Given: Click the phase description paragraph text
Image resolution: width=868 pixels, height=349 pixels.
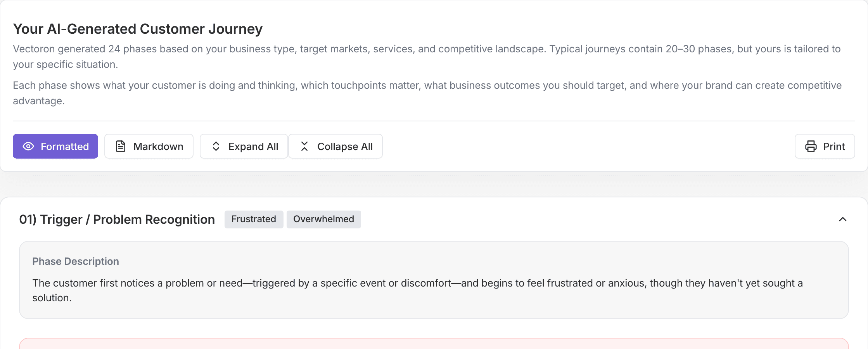Looking at the screenshot, I should click(x=418, y=290).
